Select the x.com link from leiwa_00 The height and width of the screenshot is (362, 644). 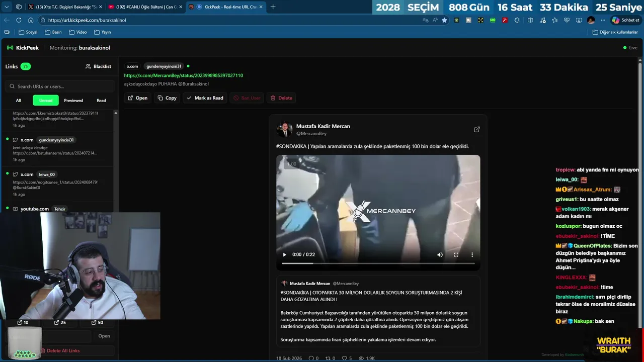click(57, 184)
